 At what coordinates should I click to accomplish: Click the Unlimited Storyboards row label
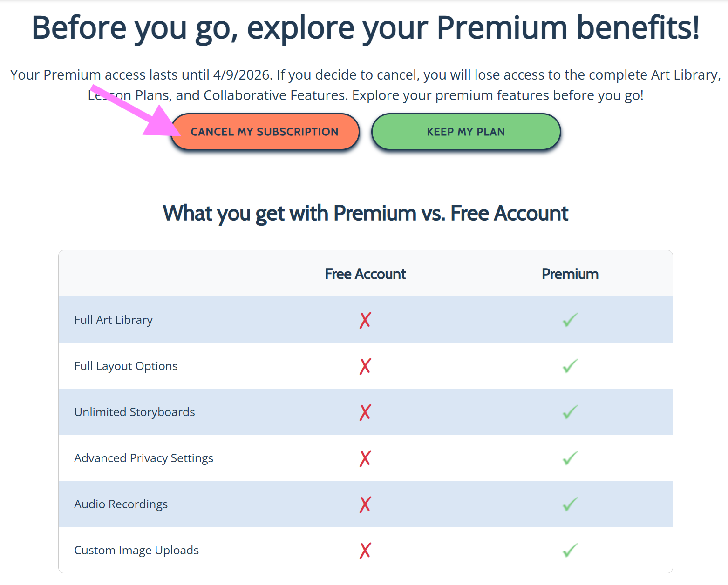135,412
